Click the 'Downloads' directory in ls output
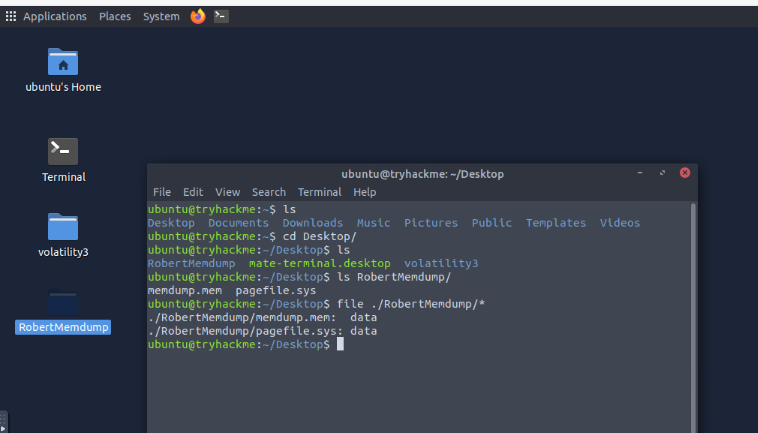This screenshot has height=433, width=758. (313, 223)
